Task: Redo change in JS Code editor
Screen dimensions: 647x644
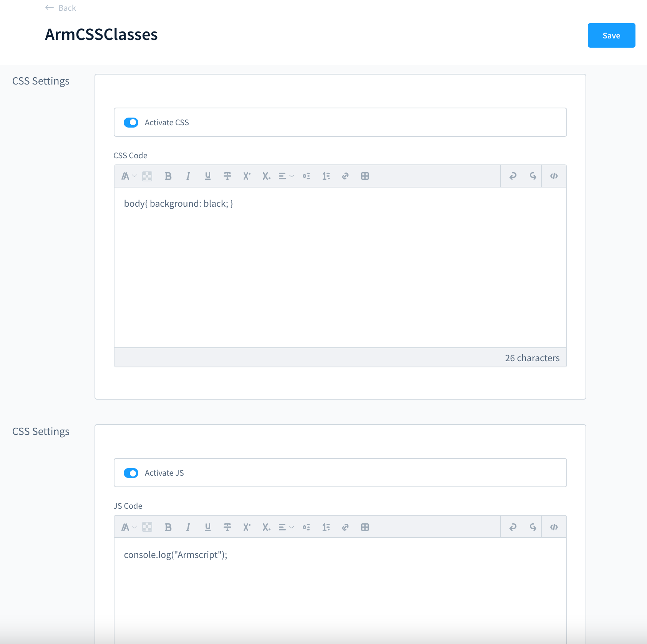Action: [x=533, y=527]
